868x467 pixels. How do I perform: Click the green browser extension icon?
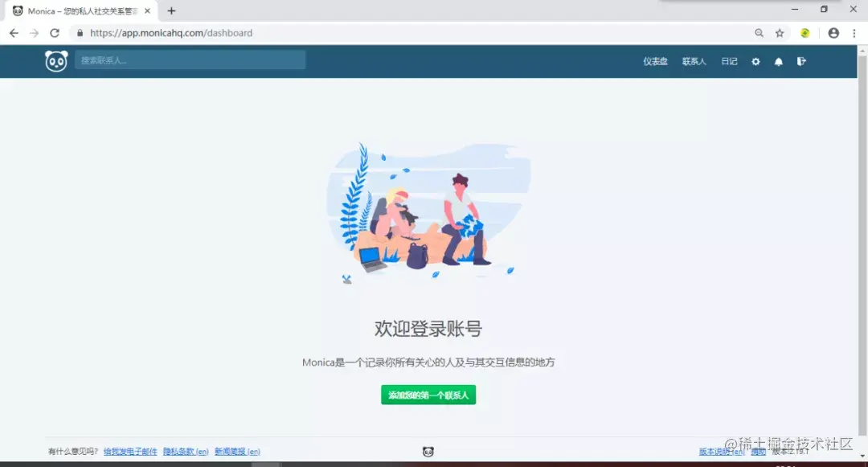(805, 33)
